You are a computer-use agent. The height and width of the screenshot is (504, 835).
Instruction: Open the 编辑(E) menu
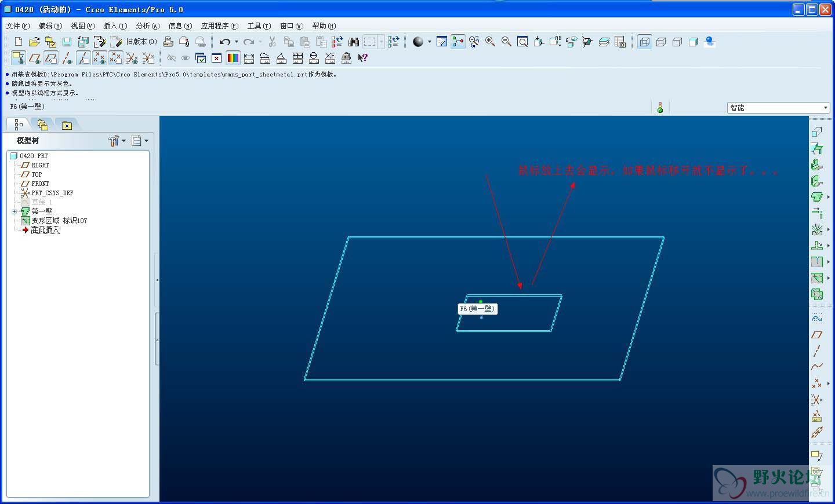(50, 26)
